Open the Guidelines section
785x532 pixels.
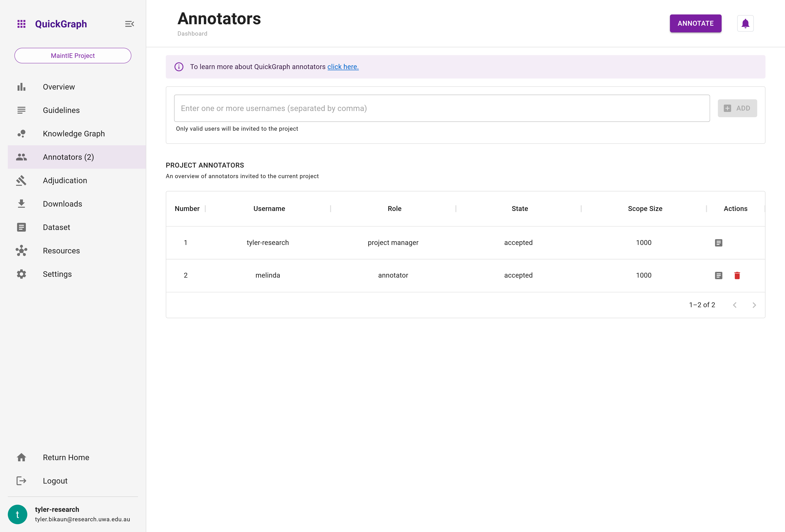coord(61,110)
